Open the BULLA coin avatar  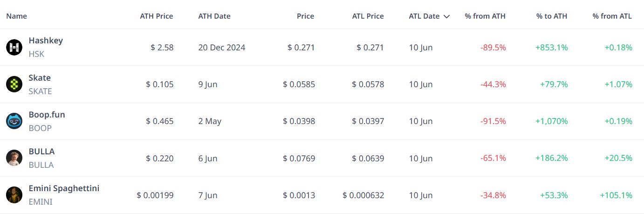tap(14, 158)
